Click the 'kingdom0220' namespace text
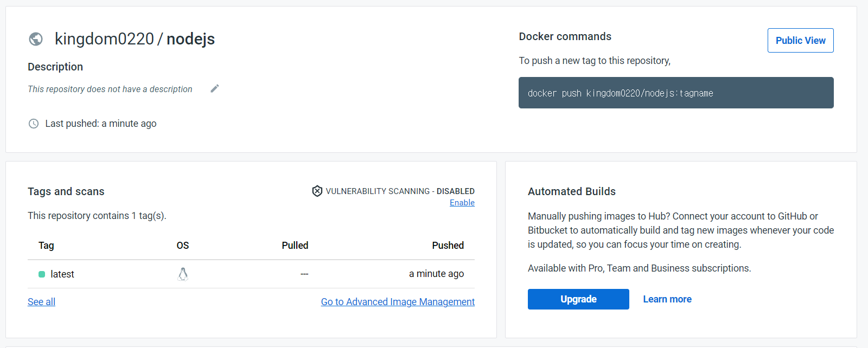The height and width of the screenshot is (348, 868). click(104, 39)
